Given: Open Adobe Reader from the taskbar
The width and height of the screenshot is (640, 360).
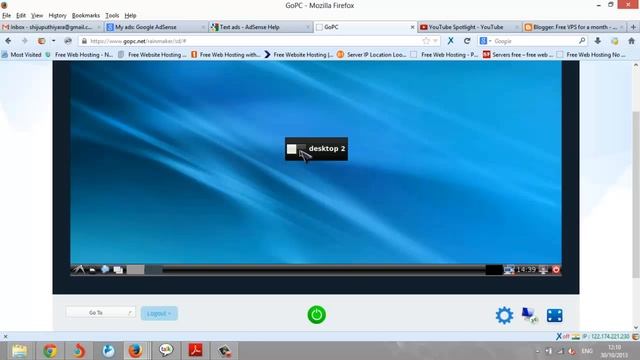Looking at the screenshot, I should point(195,351).
